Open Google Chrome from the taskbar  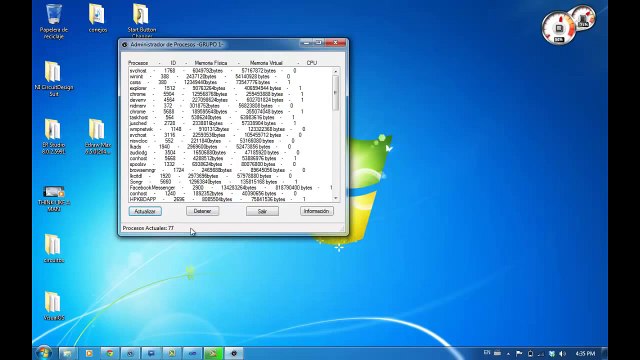coord(110,353)
